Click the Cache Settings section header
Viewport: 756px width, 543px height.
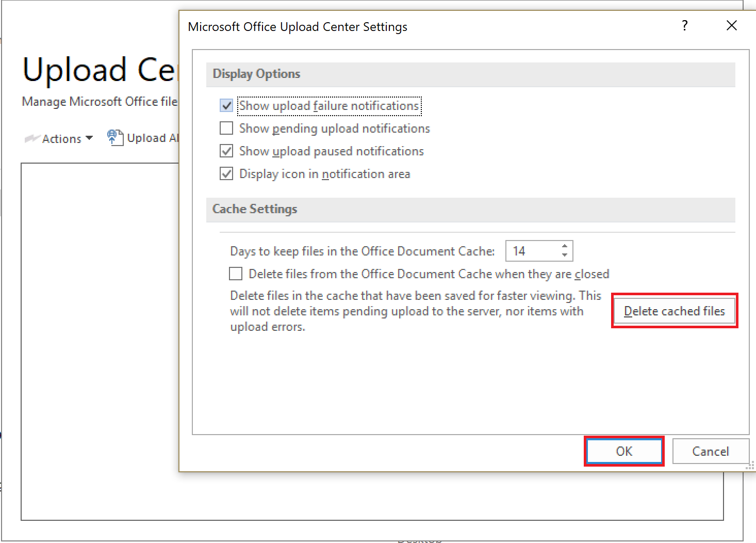255,209
